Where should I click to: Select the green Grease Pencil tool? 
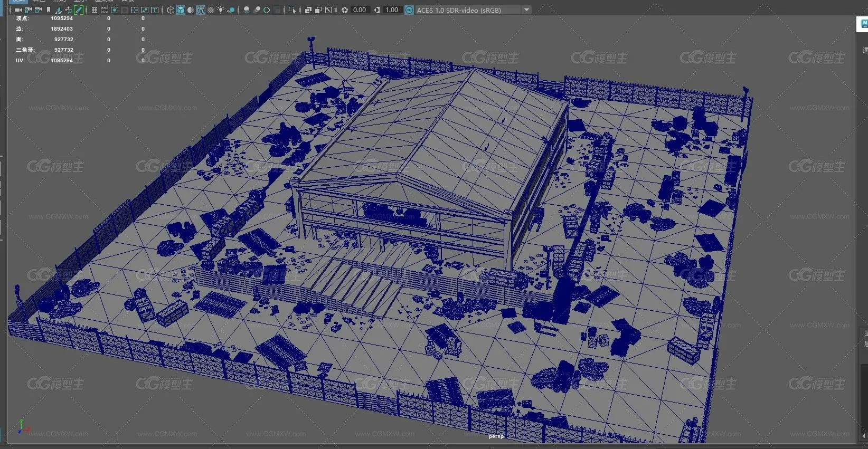tap(79, 10)
